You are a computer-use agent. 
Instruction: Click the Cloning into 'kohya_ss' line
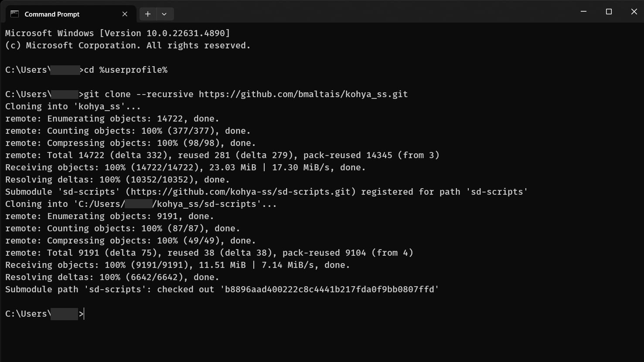(73, 106)
